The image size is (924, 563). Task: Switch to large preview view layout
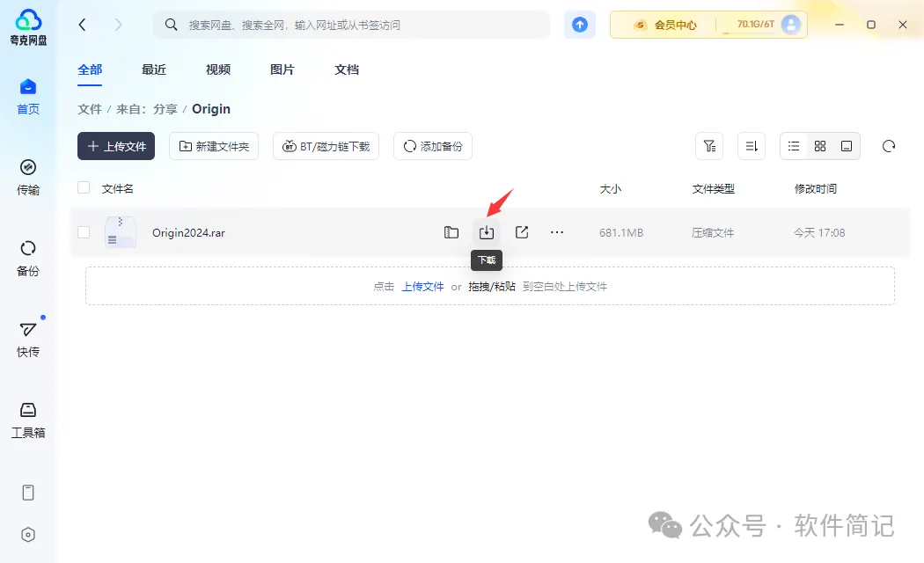[847, 146]
